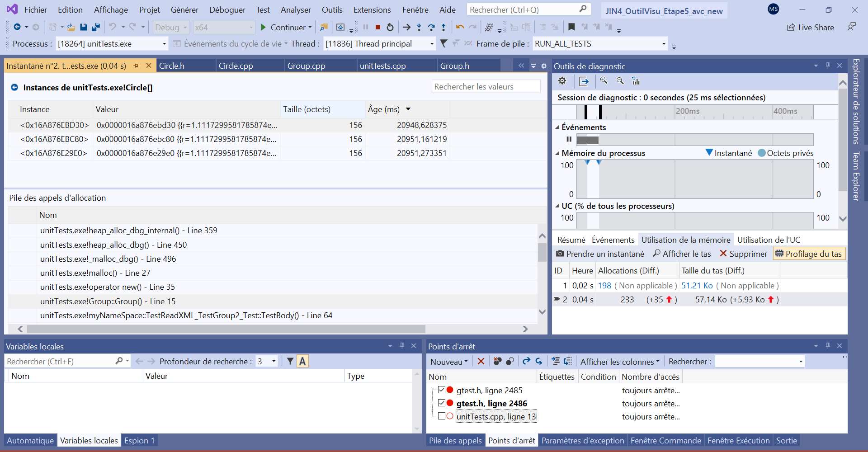Open the Analyser menu
This screenshot has height=452, width=868.
(x=296, y=9)
